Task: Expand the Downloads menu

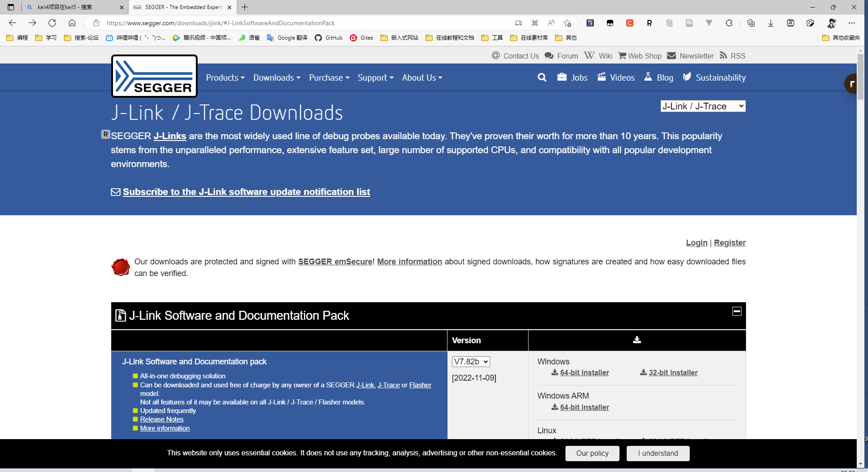Action: click(276, 77)
